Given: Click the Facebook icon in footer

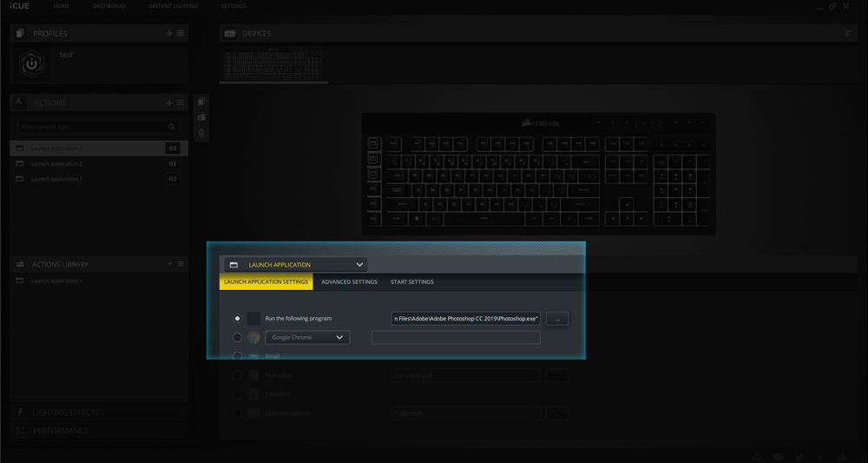Looking at the screenshot, I should pos(820,457).
